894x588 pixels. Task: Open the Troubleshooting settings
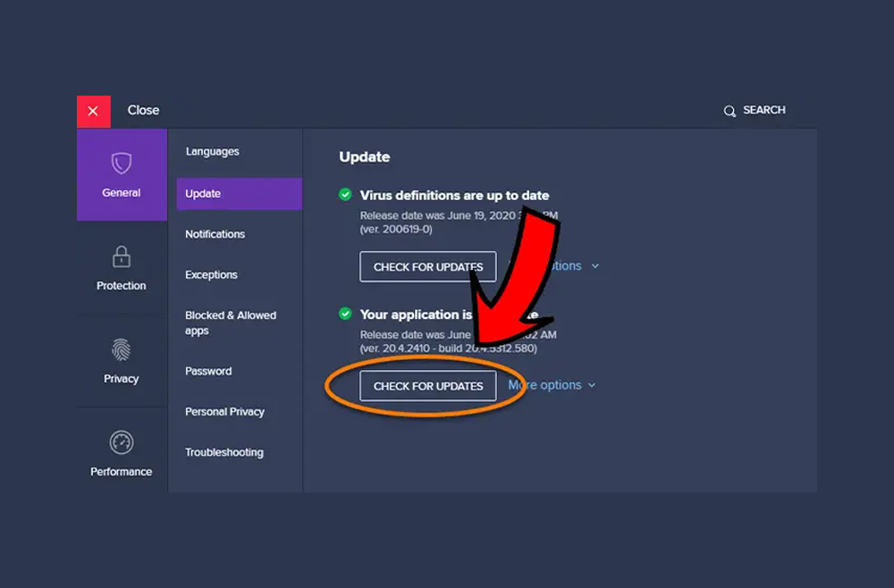[x=223, y=453]
